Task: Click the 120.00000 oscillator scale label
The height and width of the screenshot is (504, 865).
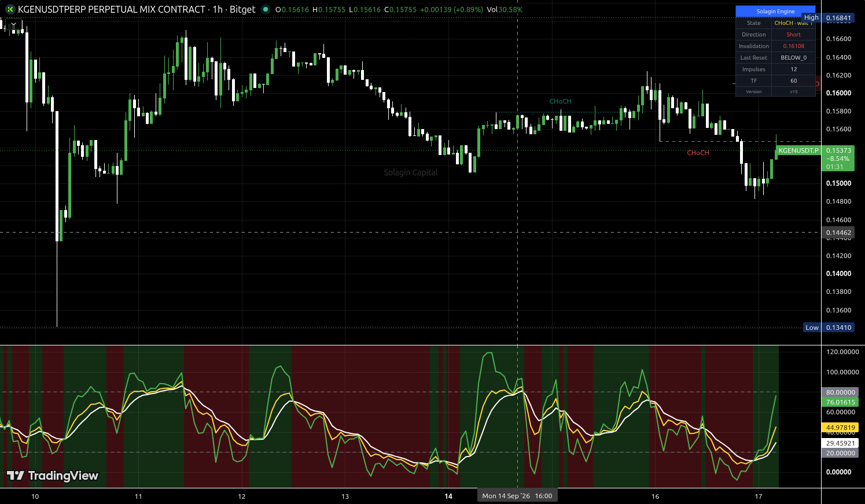Action: click(842, 352)
